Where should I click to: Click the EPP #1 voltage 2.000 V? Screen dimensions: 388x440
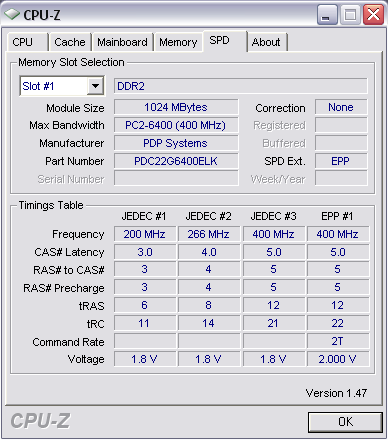coord(338,359)
